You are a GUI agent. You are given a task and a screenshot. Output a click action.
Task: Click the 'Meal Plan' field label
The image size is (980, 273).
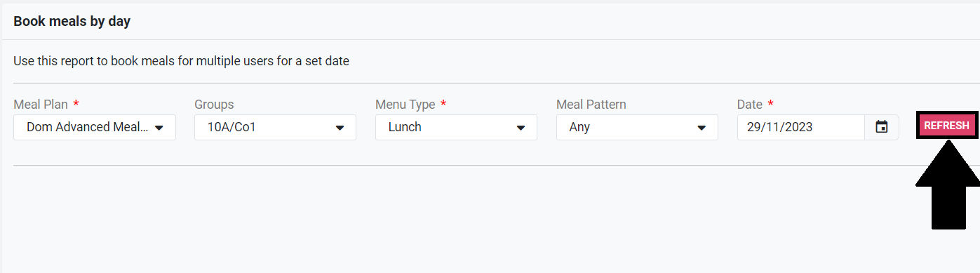tap(41, 105)
